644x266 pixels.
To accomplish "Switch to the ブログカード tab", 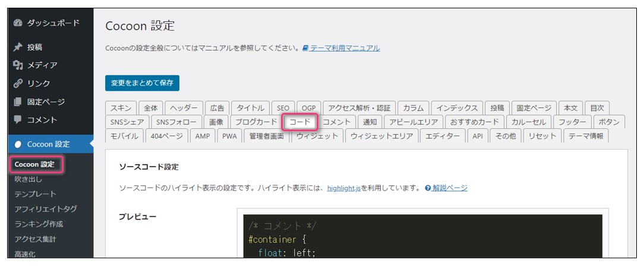I will [x=256, y=122].
